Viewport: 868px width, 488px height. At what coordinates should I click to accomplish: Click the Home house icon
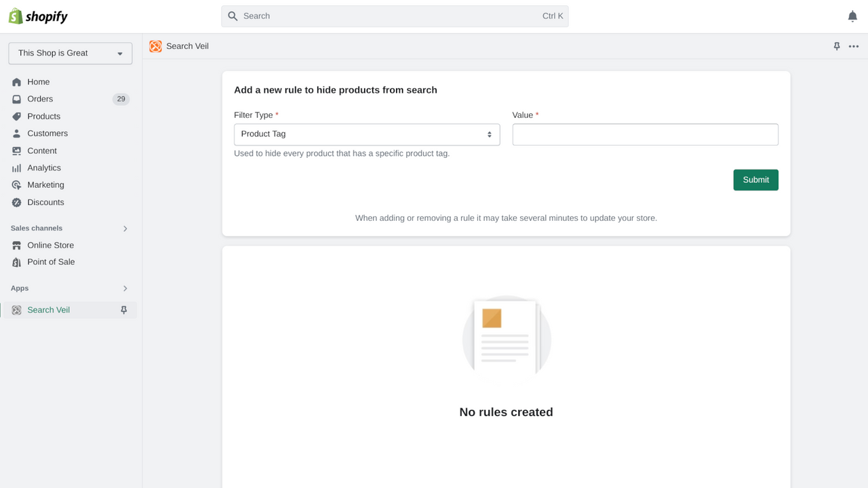point(17,82)
